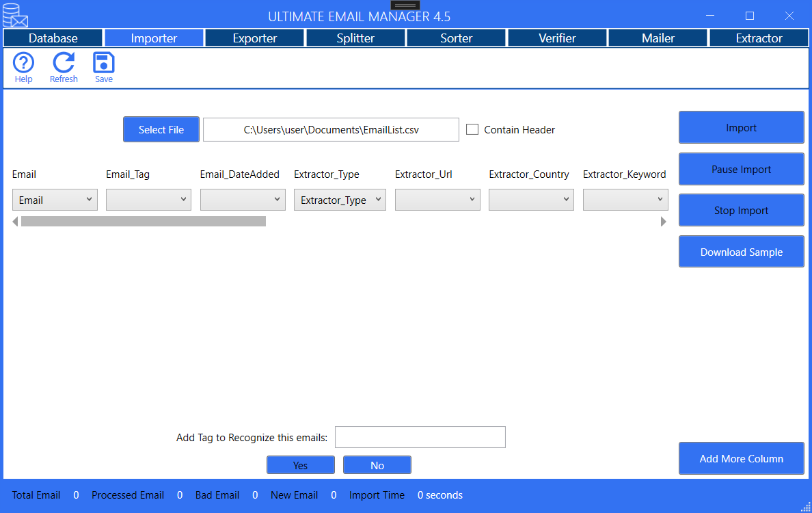
Task: Open the Email_Tag dropdown
Action: click(x=148, y=199)
